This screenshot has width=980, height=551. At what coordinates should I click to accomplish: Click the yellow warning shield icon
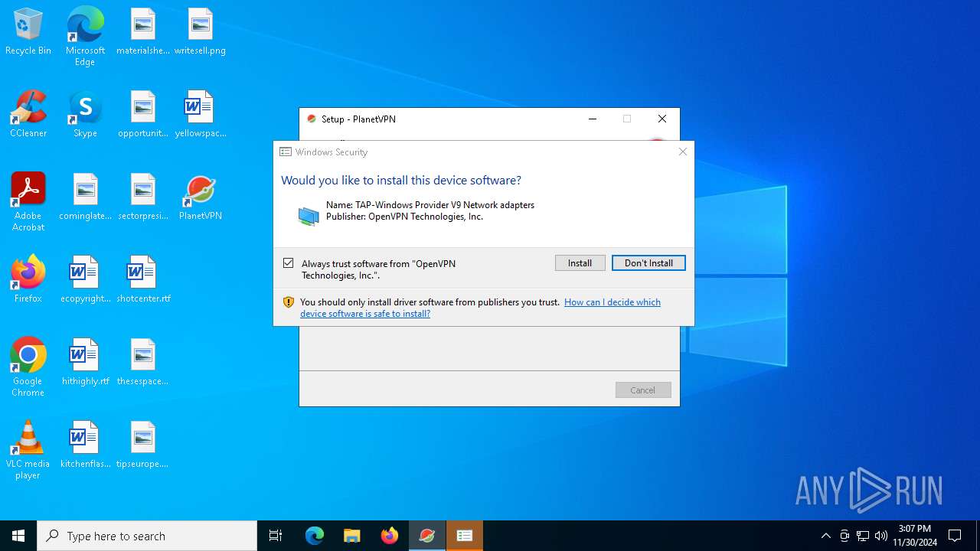289,302
